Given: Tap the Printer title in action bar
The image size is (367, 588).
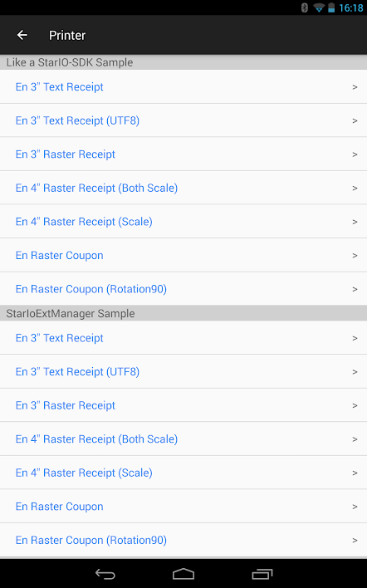Looking at the screenshot, I should (x=67, y=35).
